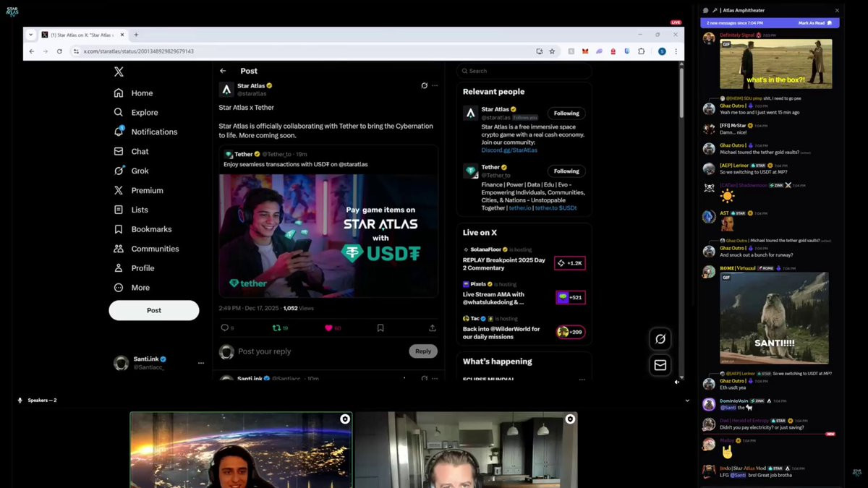Viewport: 868px width, 488px height.
Task: Join Pixels live stream showing +521
Action: (x=570, y=297)
